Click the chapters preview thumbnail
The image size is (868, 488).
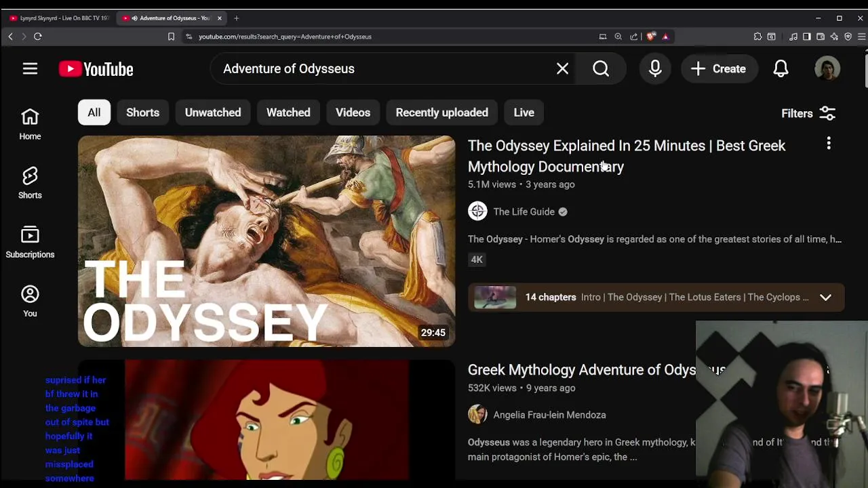click(x=495, y=298)
